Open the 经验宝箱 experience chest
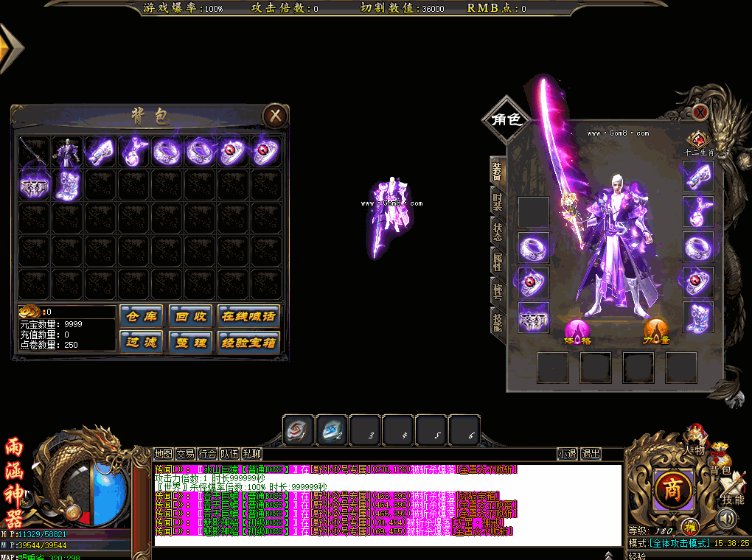 click(x=248, y=343)
